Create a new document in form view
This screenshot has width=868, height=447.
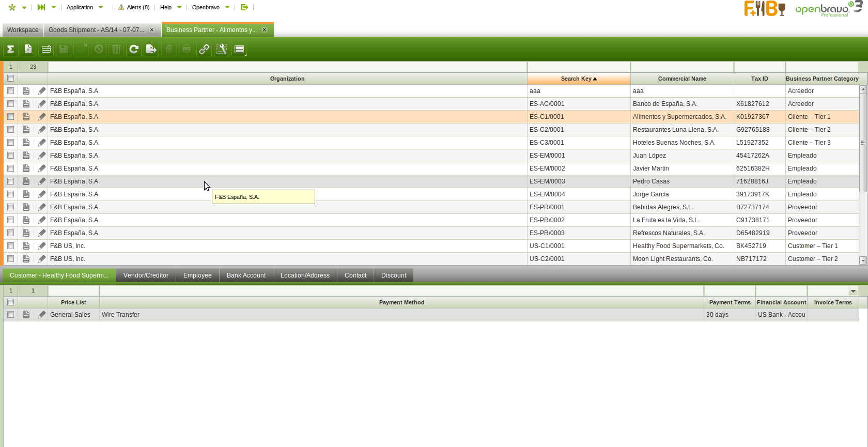(28, 49)
